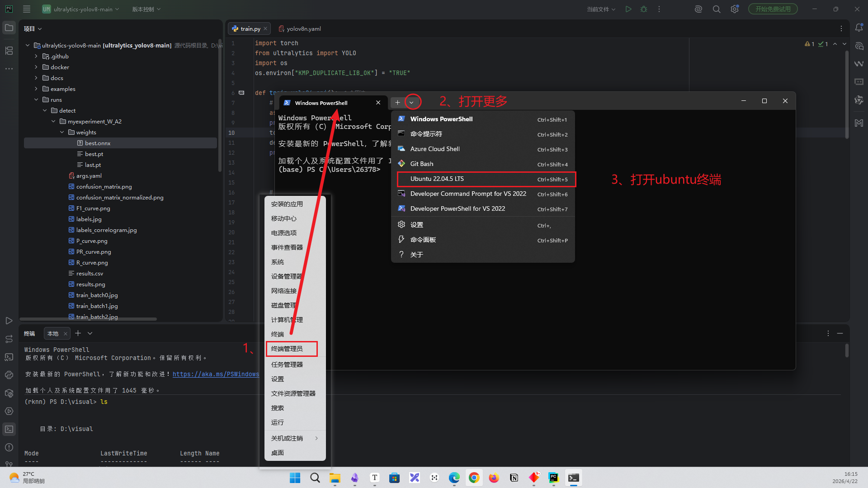Open Python Packages tool window icon

tap(9, 393)
